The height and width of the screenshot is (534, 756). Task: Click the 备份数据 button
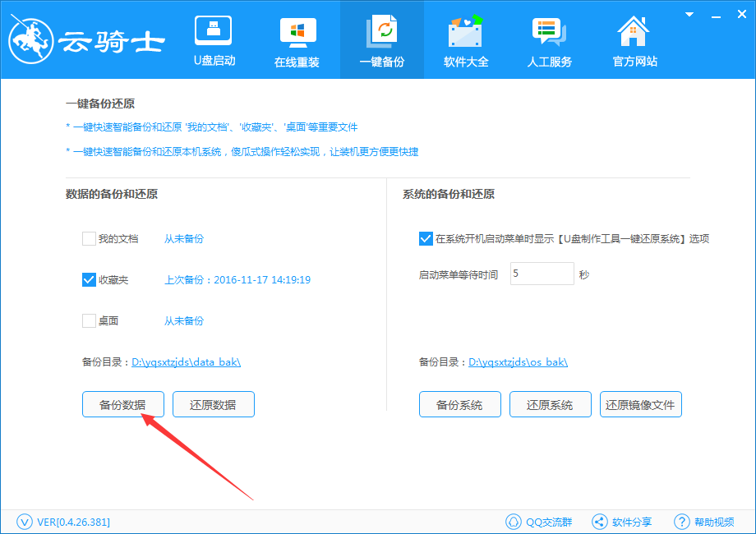(x=123, y=404)
